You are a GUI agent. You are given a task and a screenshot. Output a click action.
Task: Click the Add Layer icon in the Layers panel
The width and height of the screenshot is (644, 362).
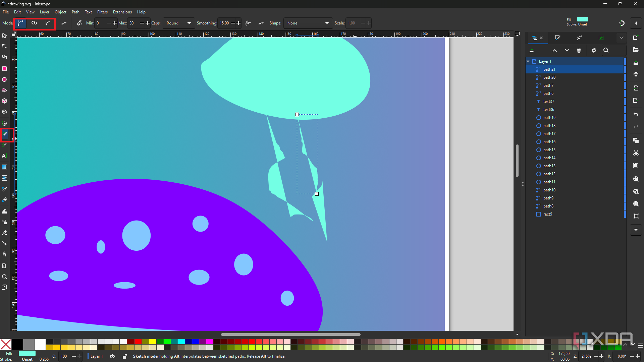click(531, 50)
